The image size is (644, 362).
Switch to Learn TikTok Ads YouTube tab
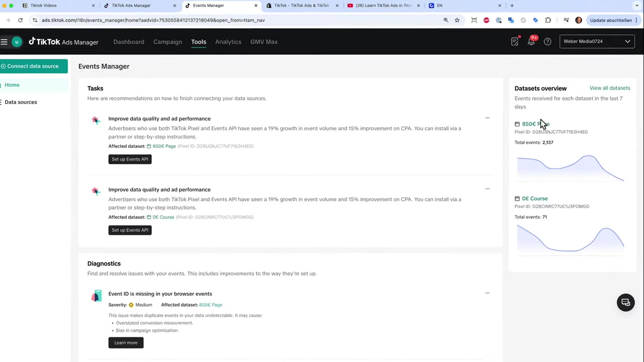pyautogui.click(x=383, y=6)
